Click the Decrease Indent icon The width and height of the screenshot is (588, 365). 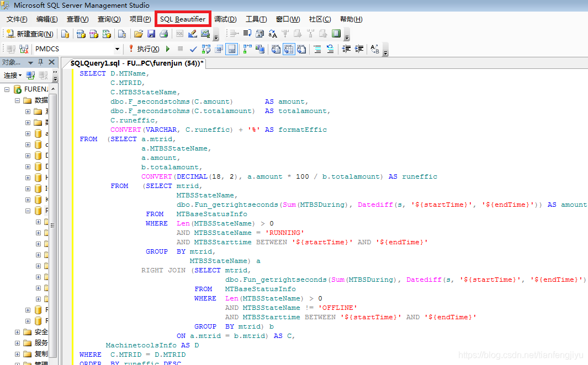coord(346,49)
